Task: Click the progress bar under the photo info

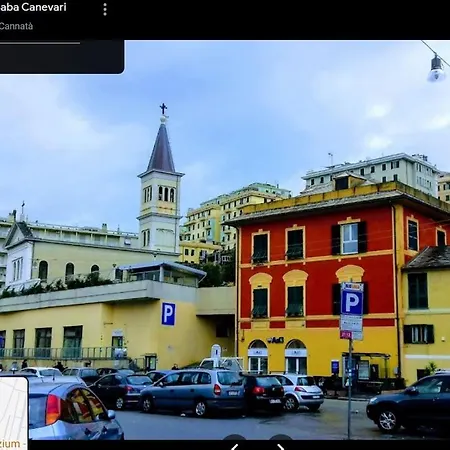Action: pyautogui.click(x=40, y=43)
